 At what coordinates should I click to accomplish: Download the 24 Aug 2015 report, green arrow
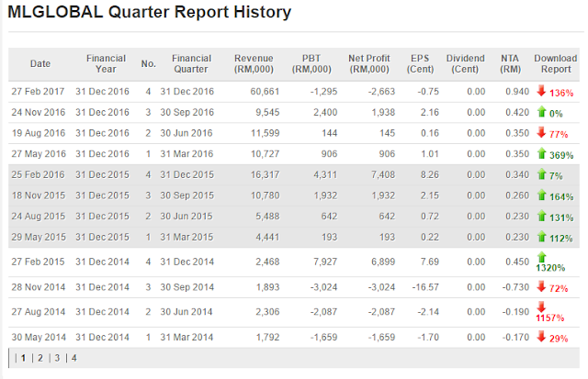[541, 216]
